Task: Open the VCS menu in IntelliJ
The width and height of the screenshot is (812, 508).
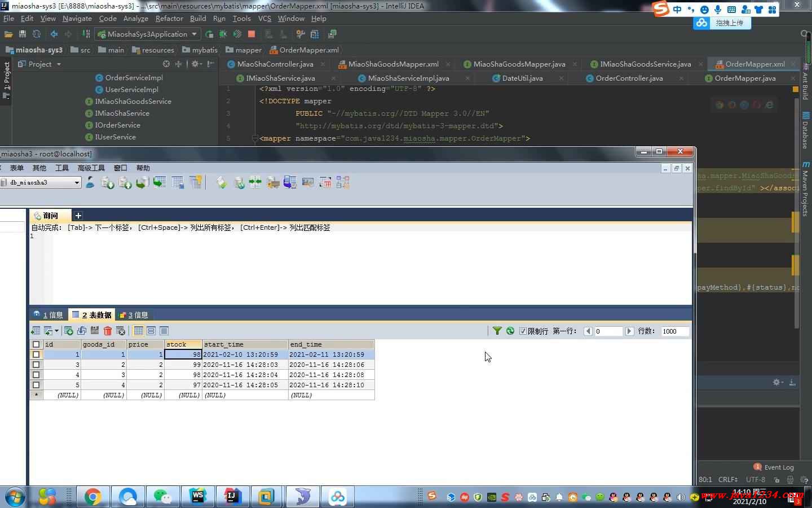Action: point(264,19)
